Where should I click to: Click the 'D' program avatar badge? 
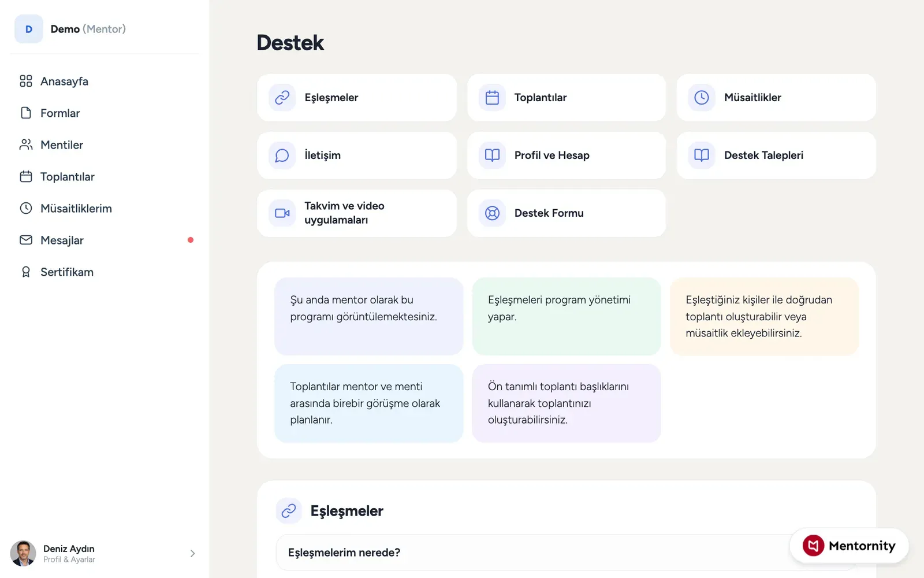click(29, 29)
